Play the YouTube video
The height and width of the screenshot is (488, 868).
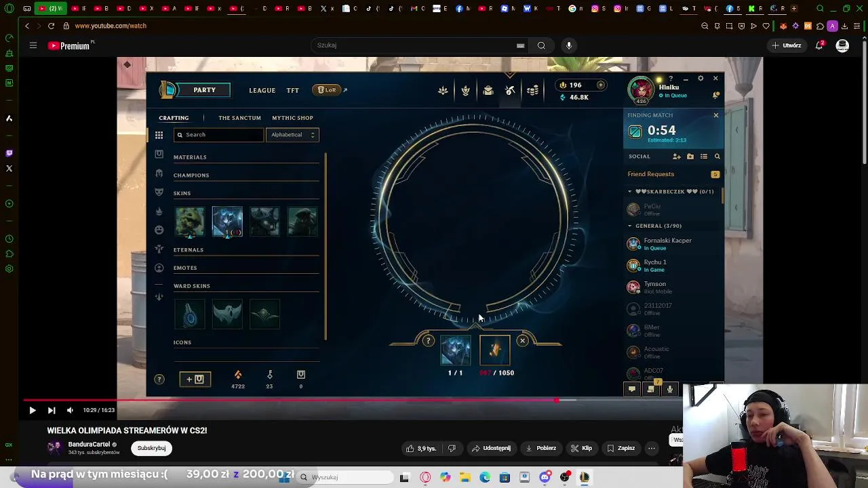(x=32, y=410)
